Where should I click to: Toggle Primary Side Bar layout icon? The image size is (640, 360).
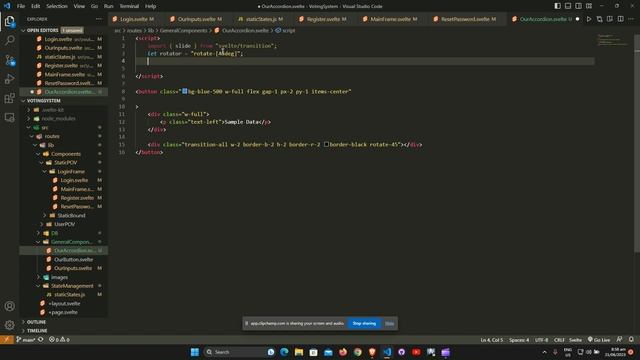(558, 6)
